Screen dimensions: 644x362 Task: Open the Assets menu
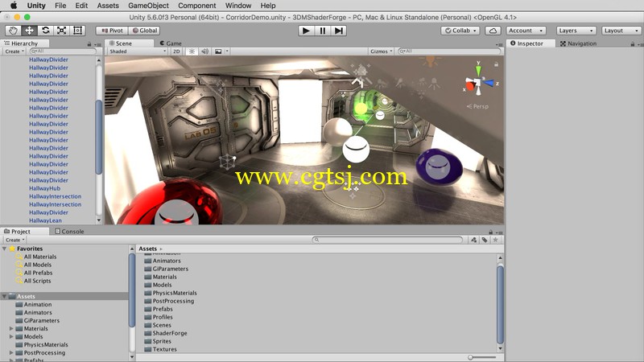(108, 6)
